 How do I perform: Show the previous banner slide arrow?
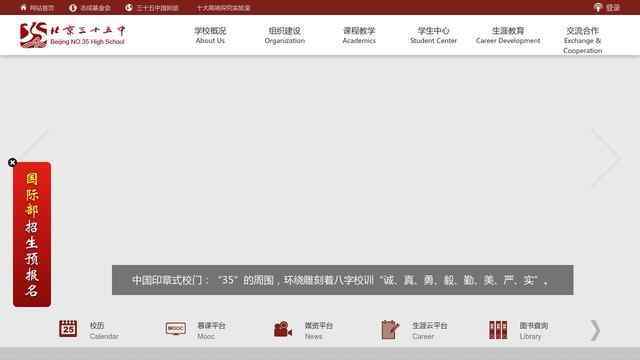[33, 158]
